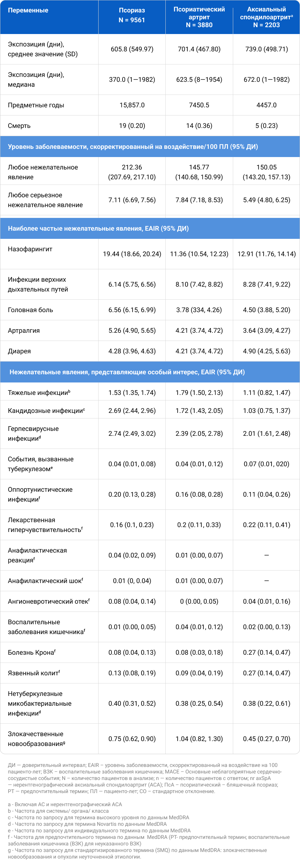Click the Язвенный колит axial value
This screenshot has height=868, width=300.
pos(267,673)
